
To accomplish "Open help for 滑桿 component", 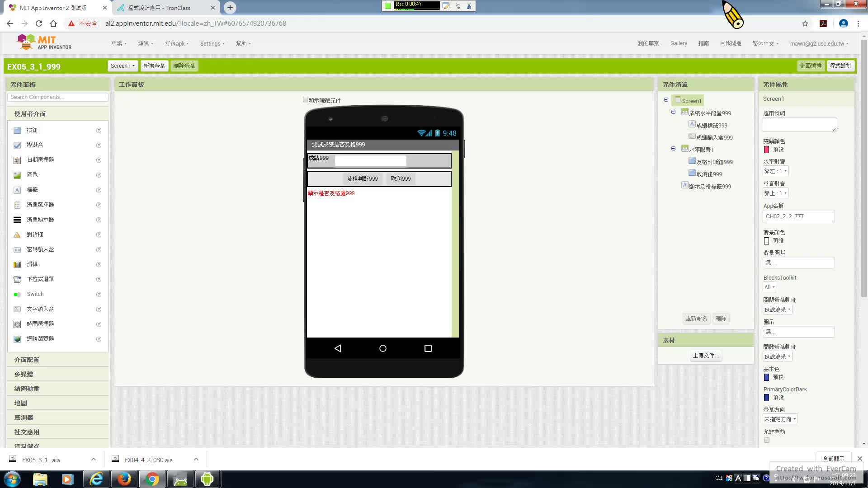I will coord(99,265).
